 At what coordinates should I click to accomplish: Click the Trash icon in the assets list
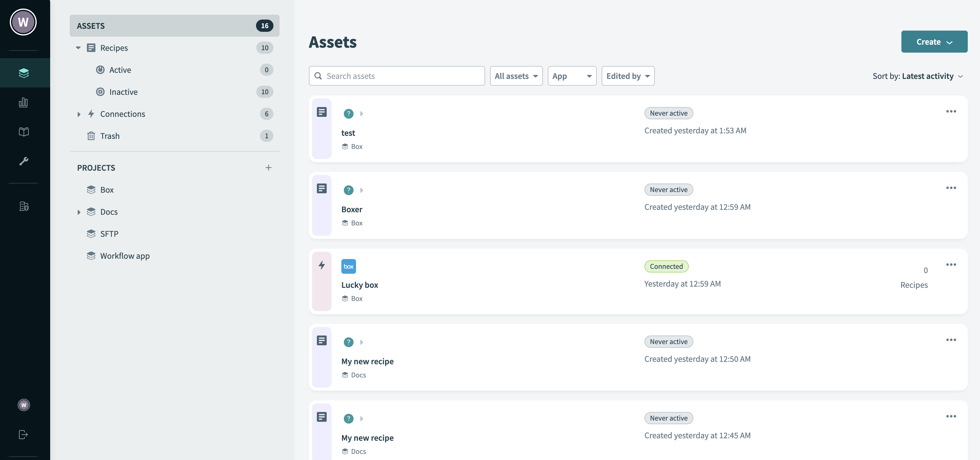click(91, 135)
